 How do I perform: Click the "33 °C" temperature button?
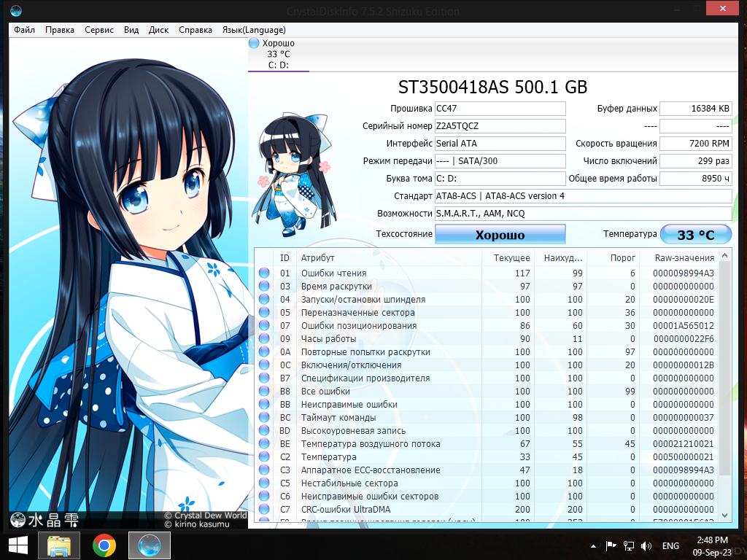695,233
